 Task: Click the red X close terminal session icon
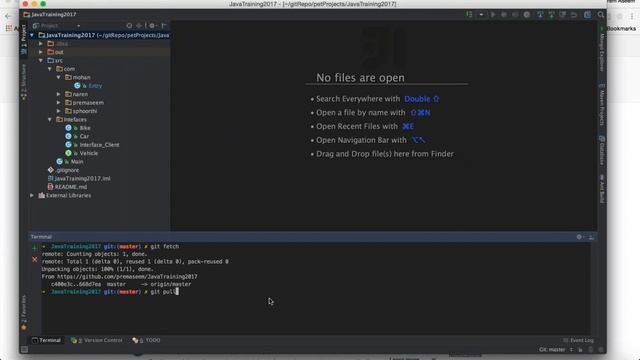[x=35, y=259]
